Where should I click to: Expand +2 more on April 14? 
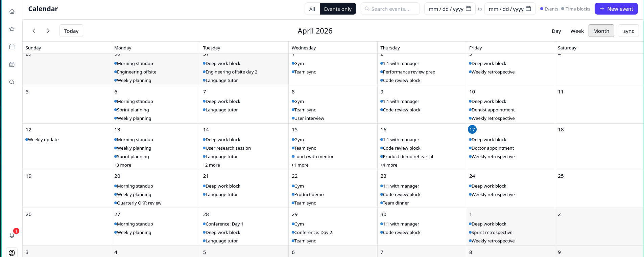coord(211,165)
